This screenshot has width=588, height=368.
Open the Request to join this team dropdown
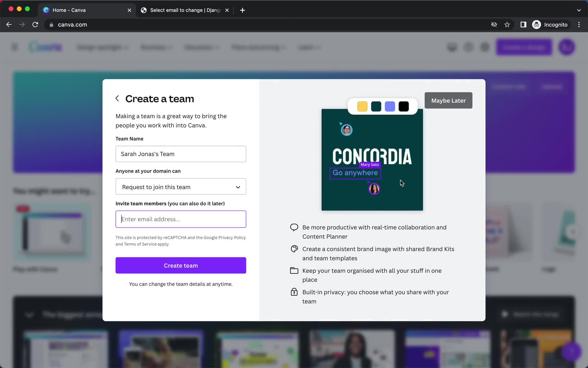click(181, 187)
